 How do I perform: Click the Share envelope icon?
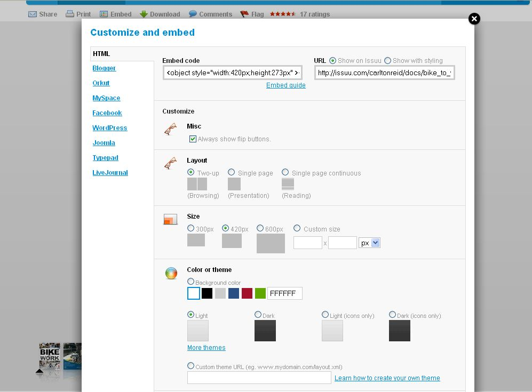pos(32,14)
